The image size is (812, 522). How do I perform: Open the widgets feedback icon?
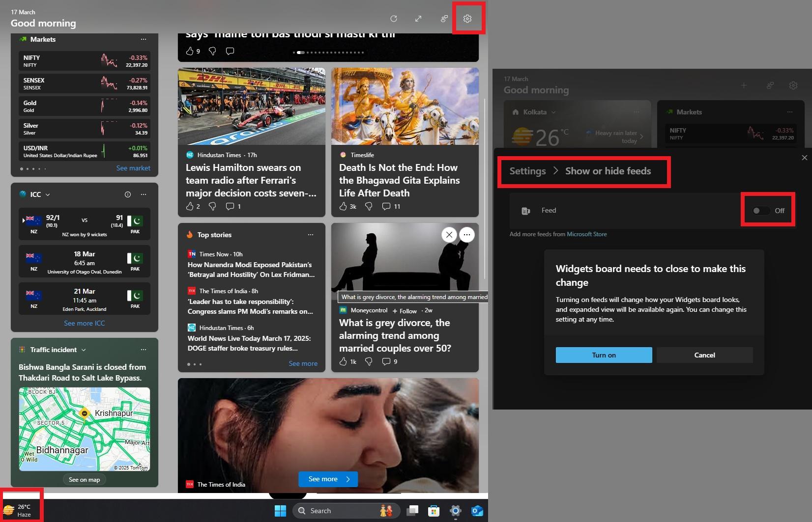point(443,18)
